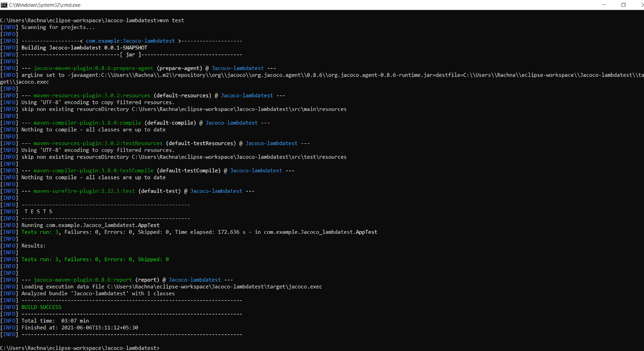Click 'com.example:Jacoco-lambdatest' blue text
The width and height of the screenshot is (644, 351).
click(x=130, y=41)
